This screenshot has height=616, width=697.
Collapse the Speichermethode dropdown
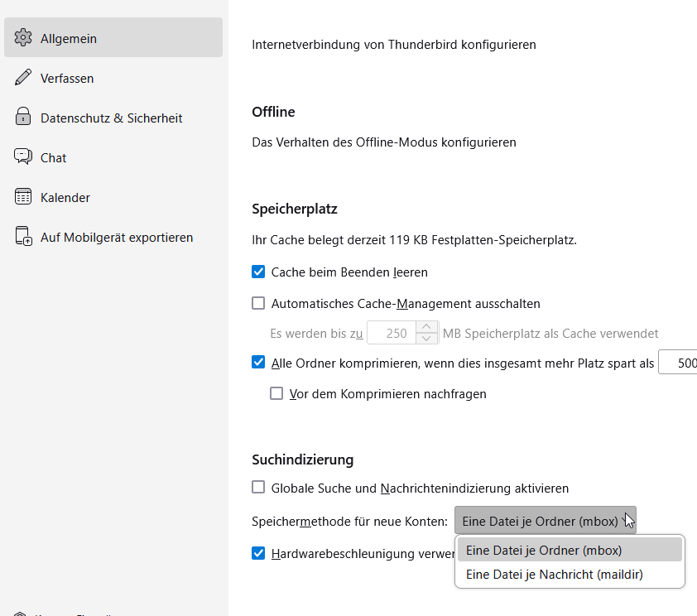pyautogui.click(x=545, y=521)
